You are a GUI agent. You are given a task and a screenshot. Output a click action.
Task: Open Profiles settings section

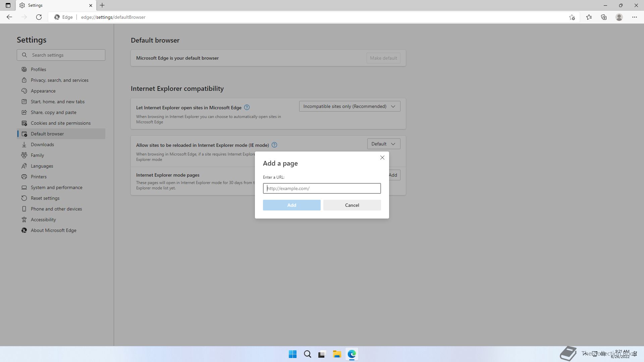tap(61, 69)
